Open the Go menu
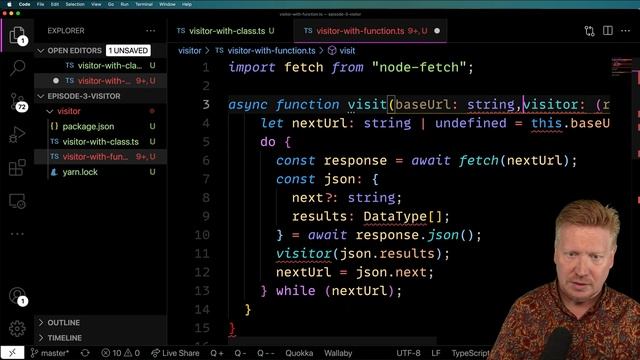This screenshot has height=360, width=640. pos(111,4)
